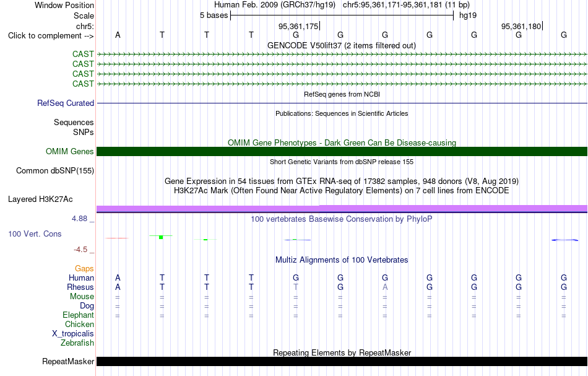Click '100 vertebrates Basewise Conservation by PhyloP' title
Screen dimensions: 588x376
click(342, 219)
